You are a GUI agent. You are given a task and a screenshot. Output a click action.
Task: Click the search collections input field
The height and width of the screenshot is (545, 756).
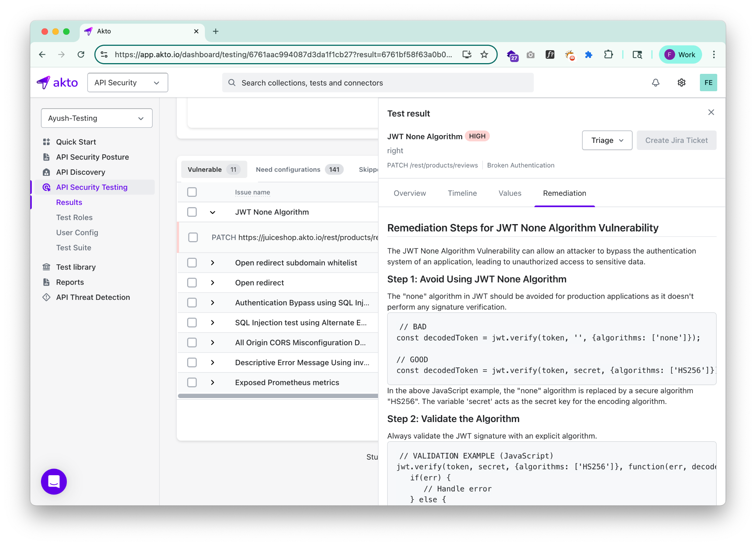(378, 83)
